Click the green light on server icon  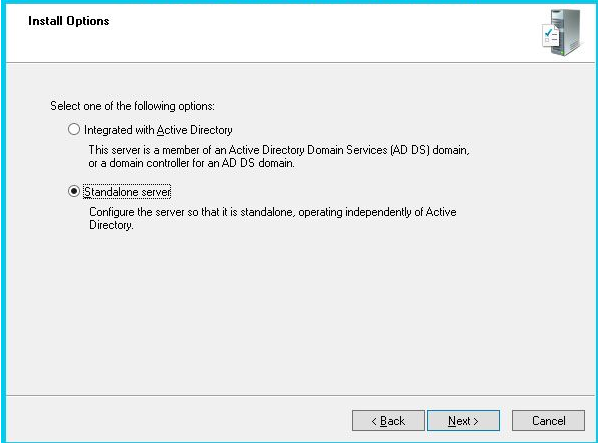tap(562, 52)
